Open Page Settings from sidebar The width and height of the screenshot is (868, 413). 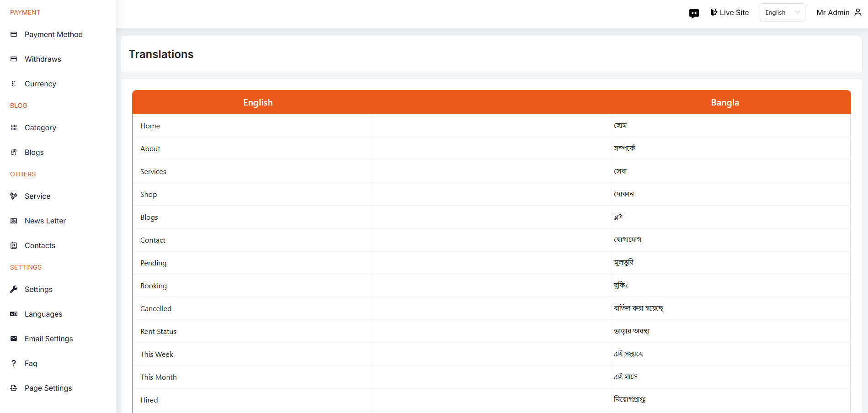point(48,388)
